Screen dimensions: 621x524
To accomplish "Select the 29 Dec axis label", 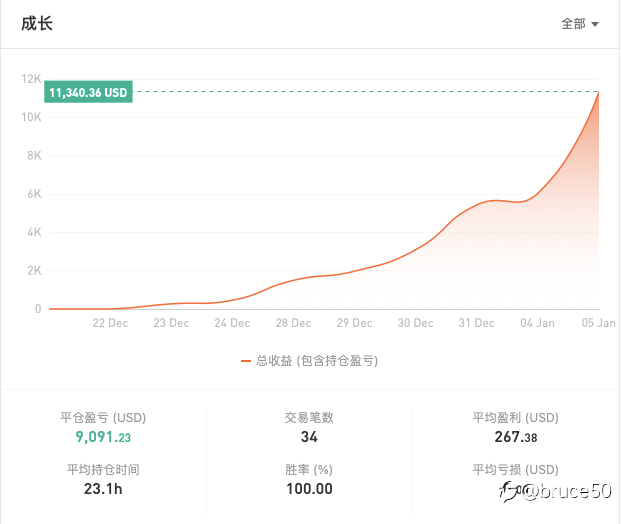I will [354, 323].
